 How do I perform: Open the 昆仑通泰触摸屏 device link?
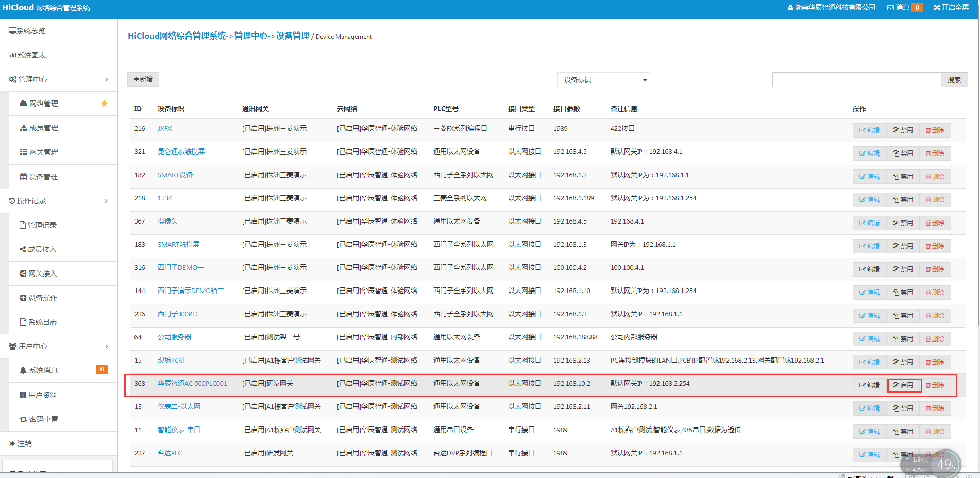coord(181,151)
